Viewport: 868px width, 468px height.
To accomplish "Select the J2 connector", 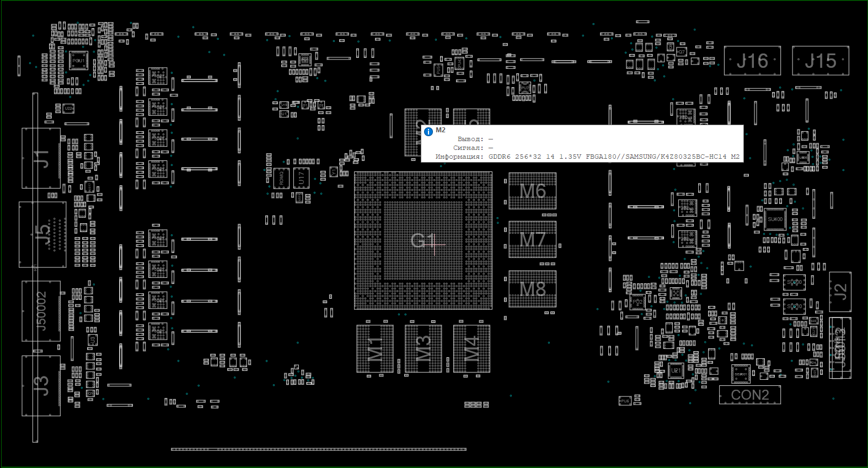I will (840, 292).
